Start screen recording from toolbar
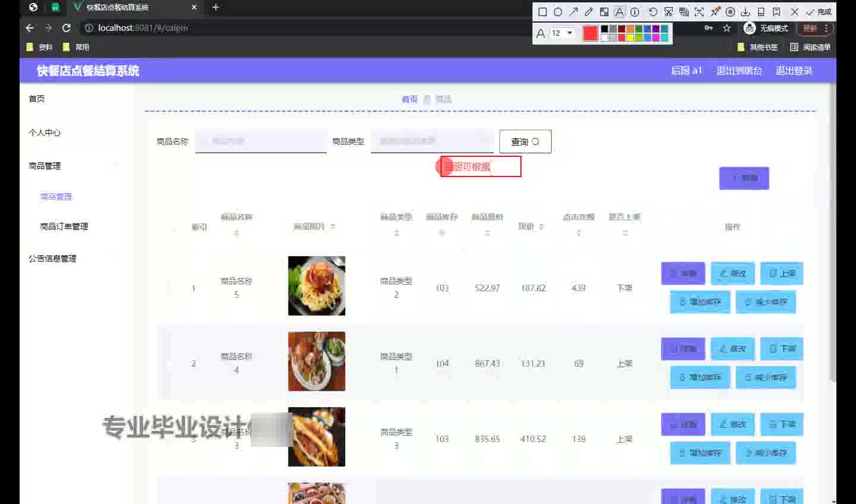 (730, 12)
